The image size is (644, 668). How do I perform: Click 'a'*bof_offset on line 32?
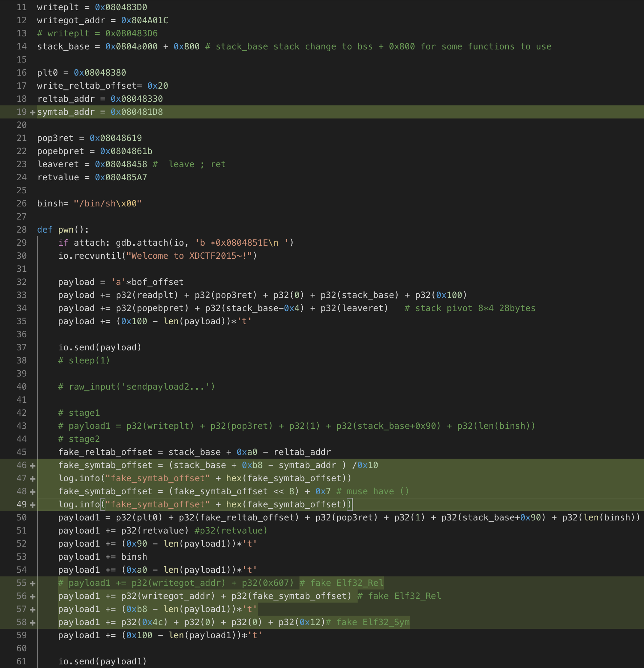pyautogui.click(x=147, y=282)
